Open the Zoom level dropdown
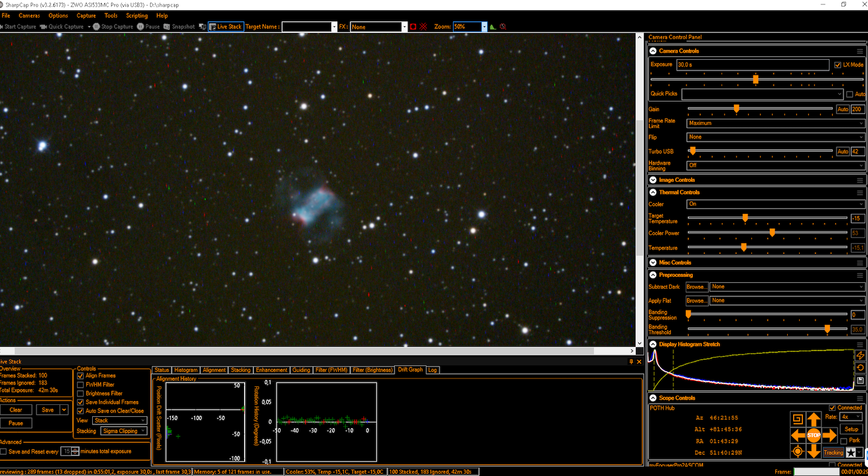 pos(484,27)
